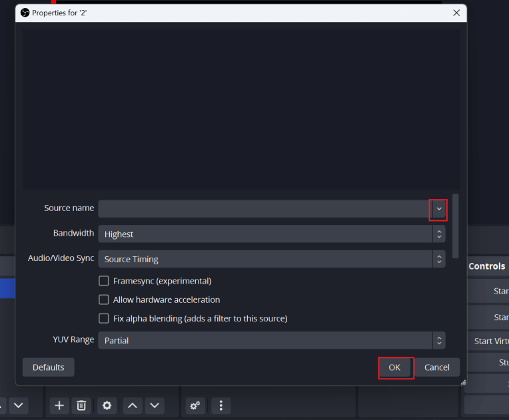
Task: Reset settings with Defaults button
Action: pyautogui.click(x=49, y=367)
